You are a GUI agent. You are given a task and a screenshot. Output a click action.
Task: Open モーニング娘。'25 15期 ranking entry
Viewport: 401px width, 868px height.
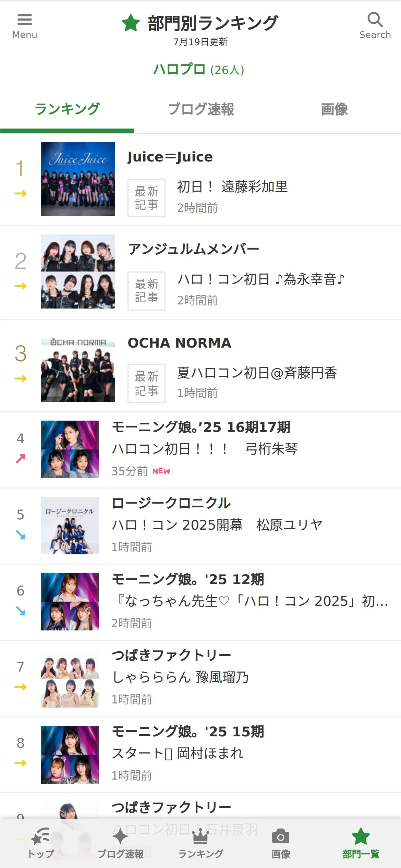tap(188, 732)
